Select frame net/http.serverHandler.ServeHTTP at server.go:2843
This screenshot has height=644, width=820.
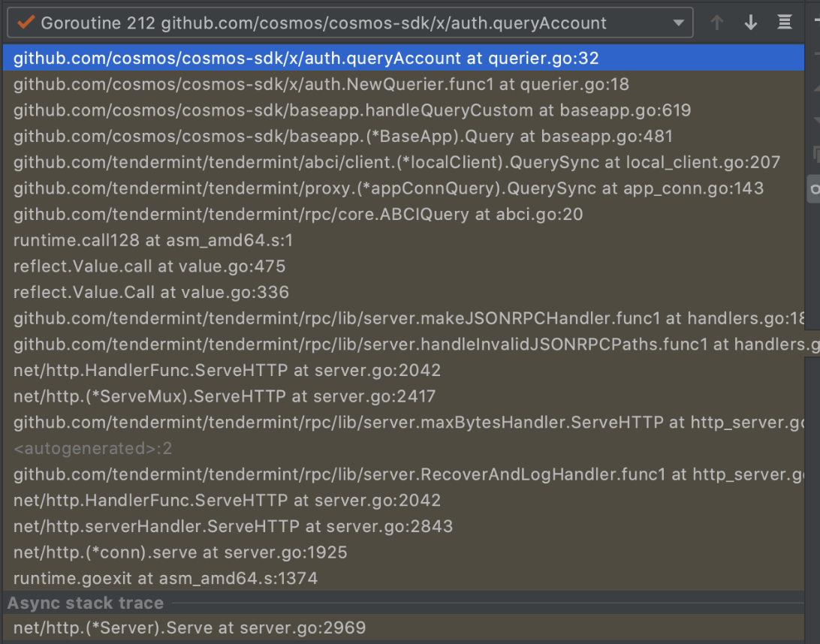click(x=403, y=526)
